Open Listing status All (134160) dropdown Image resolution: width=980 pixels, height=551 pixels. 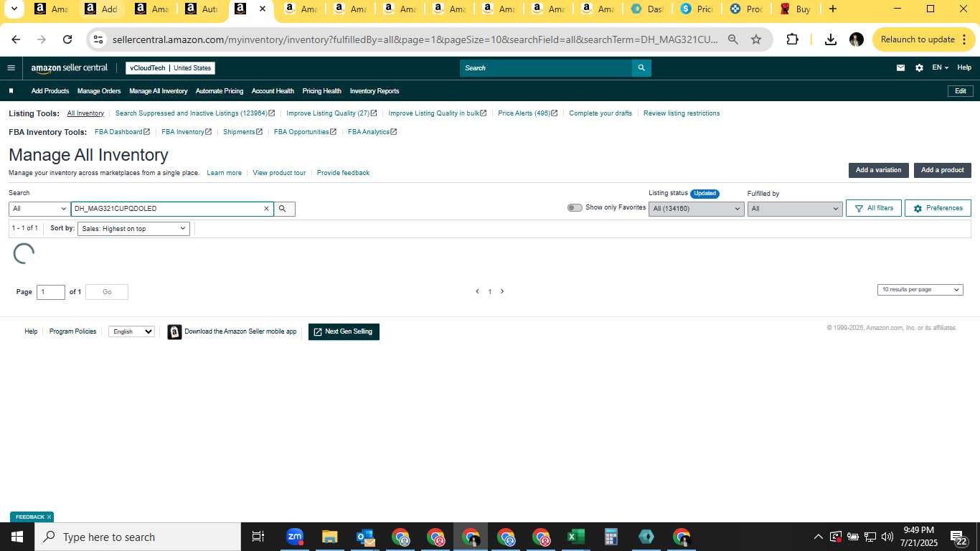696,209
